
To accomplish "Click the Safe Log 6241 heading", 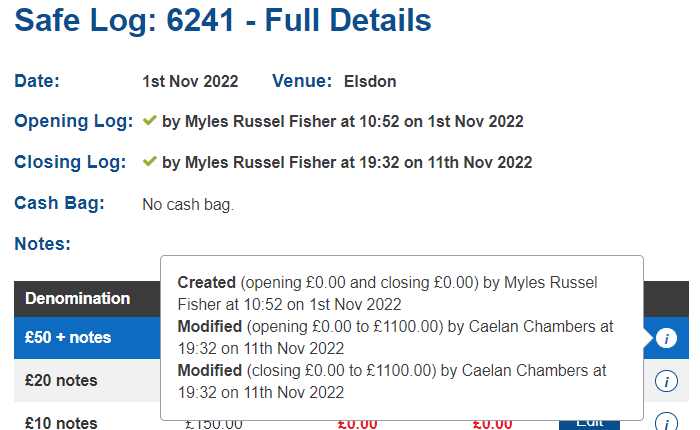I will click(x=224, y=21).
